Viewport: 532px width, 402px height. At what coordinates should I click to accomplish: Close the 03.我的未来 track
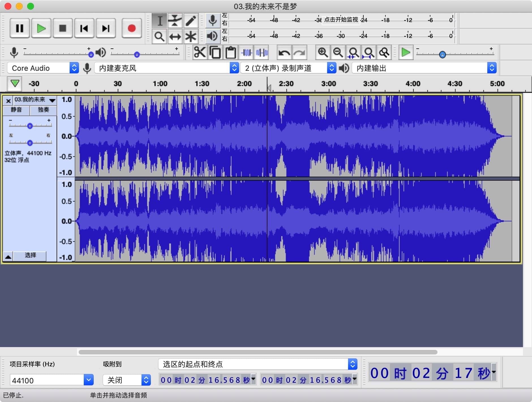coord(8,100)
